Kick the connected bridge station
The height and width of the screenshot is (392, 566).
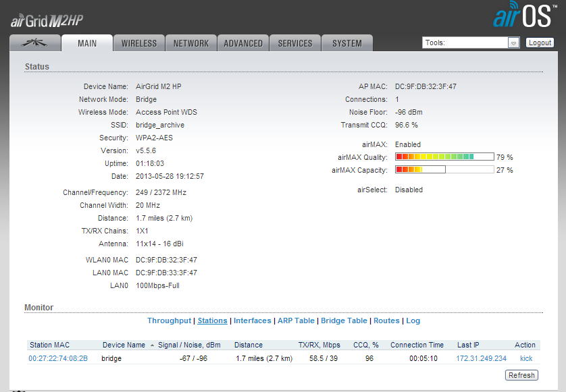(525, 358)
